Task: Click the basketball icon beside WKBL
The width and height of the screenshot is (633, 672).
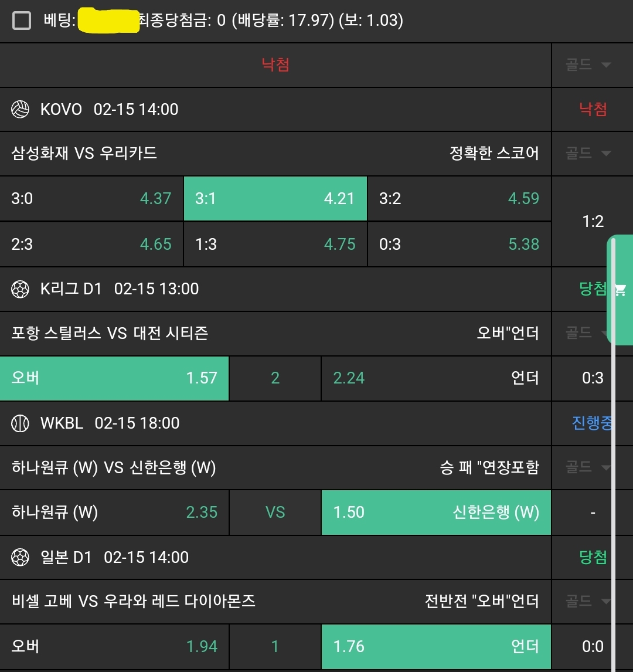Action: tap(21, 423)
